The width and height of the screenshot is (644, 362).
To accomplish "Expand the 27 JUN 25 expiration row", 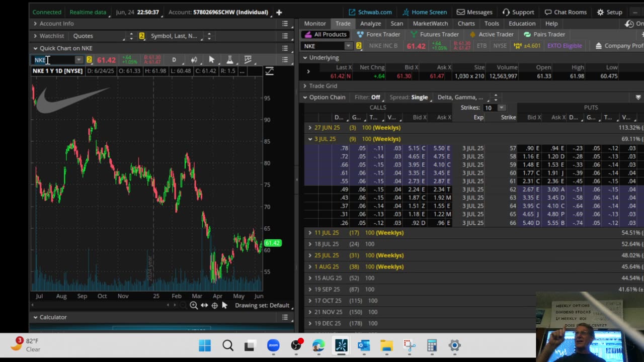I will pyautogui.click(x=310, y=128).
